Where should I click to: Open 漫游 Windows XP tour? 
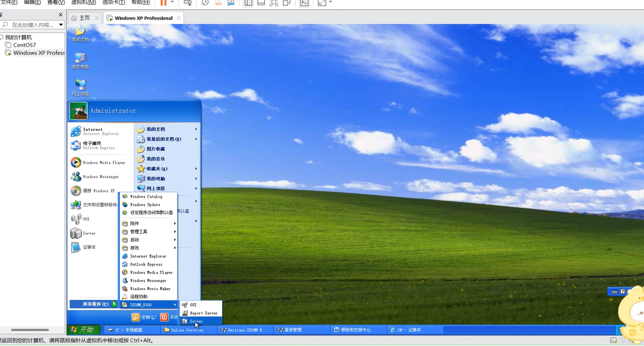point(94,191)
